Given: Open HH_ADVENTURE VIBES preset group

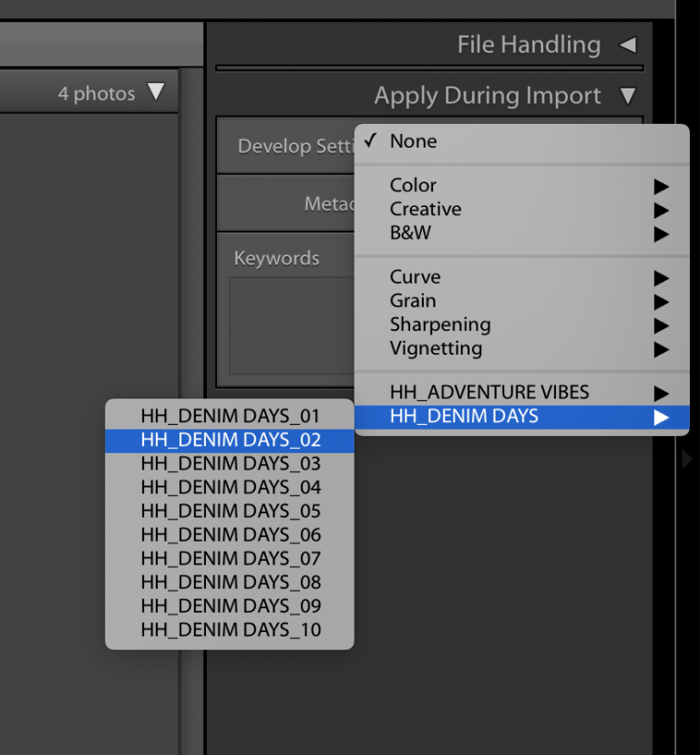Looking at the screenshot, I should (x=489, y=393).
